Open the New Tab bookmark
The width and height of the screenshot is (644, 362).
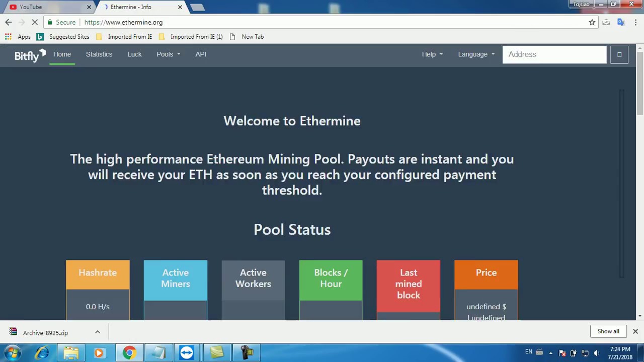(247, 37)
